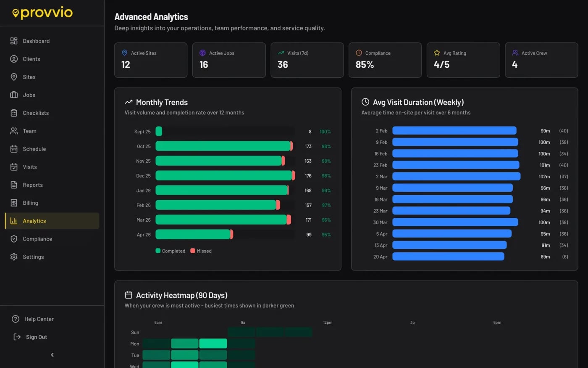588x368 pixels.
Task: Click the Reports document icon
Action: click(x=14, y=185)
